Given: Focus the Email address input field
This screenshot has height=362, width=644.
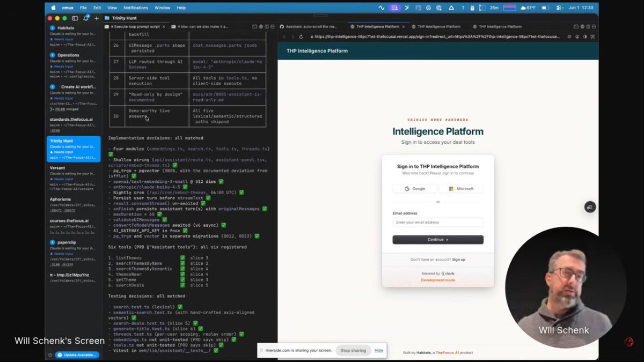Looking at the screenshot, I should (438, 222).
